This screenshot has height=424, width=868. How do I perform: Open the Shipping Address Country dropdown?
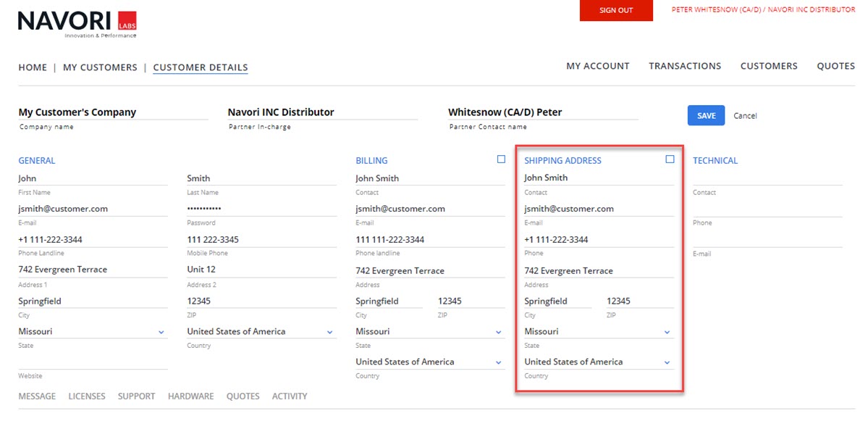(667, 362)
